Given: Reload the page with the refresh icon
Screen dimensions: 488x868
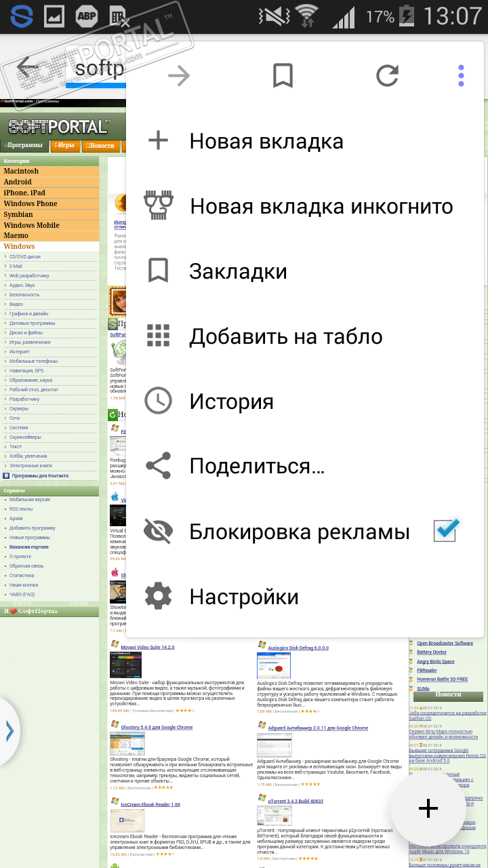Looking at the screenshot, I should pyautogui.click(x=387, y=75).
